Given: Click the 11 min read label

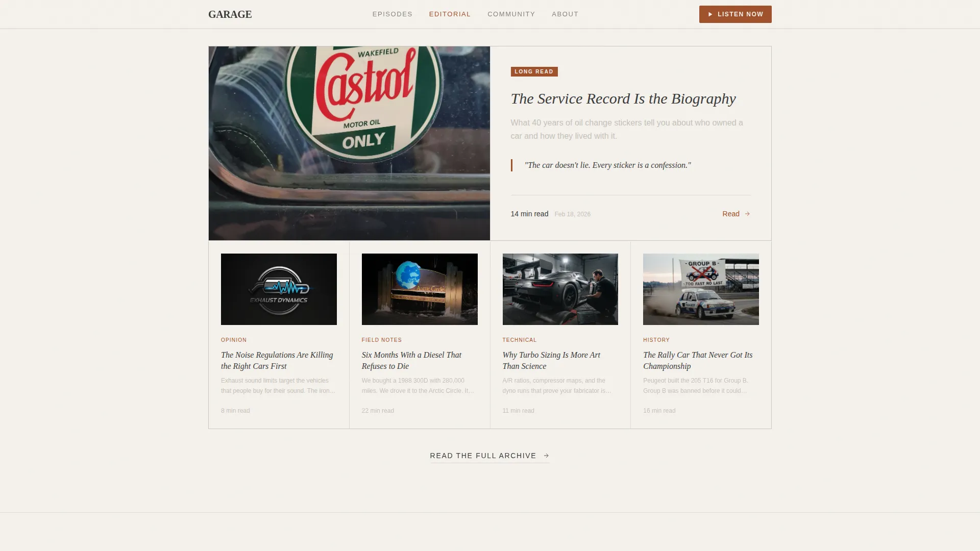Looking at the screenshot, I should 518,411.
